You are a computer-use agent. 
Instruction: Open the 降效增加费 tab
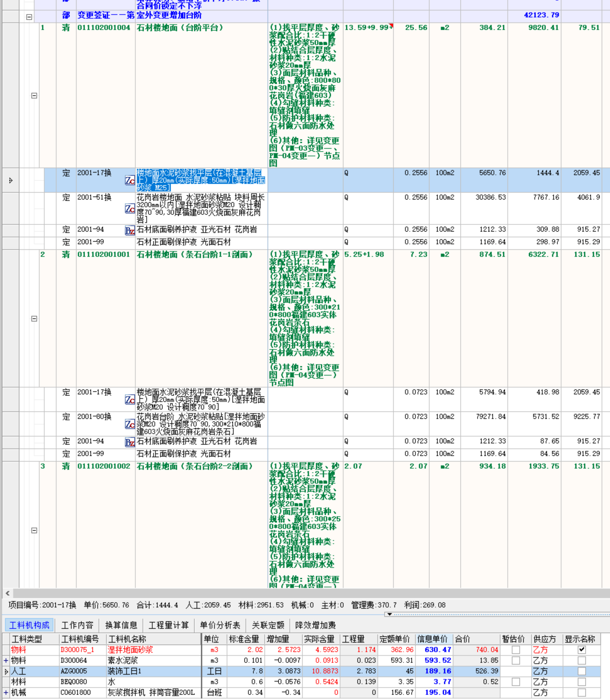tap(315, 625)
